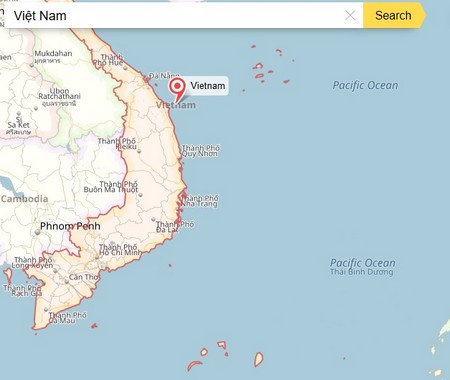The image size is (450, 380).
Task: Click the Thành Phố Quy Nhơn label
Action: [x=200, y=151]
